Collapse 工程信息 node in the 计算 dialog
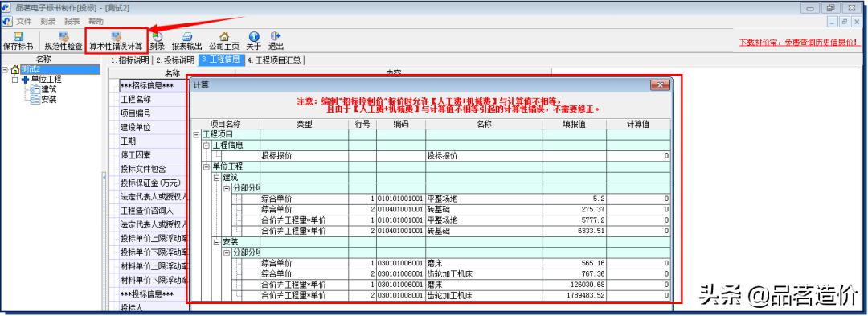868x316 pixels. pos(207,145)
